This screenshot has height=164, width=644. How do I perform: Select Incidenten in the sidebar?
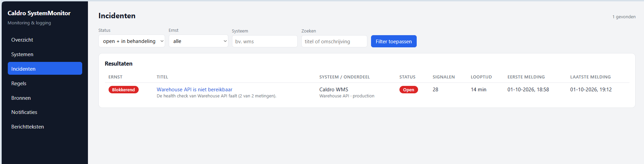[x=45, y=69]
